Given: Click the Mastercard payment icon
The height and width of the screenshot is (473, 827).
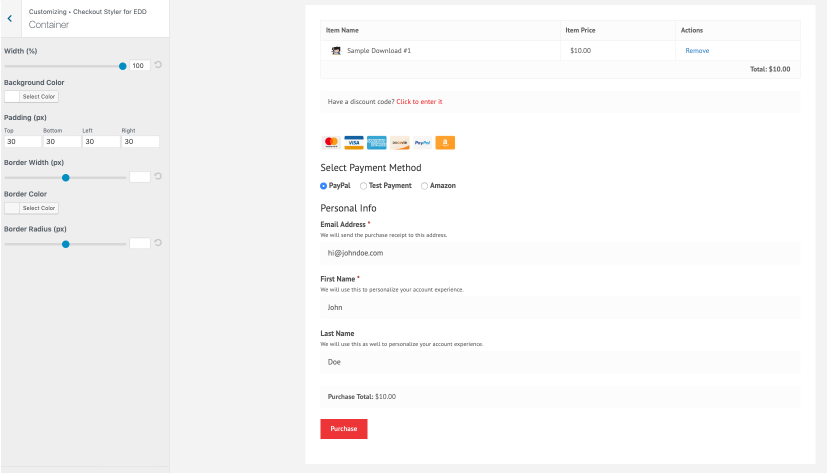Looking at the screenshot, I should point(331,142).
